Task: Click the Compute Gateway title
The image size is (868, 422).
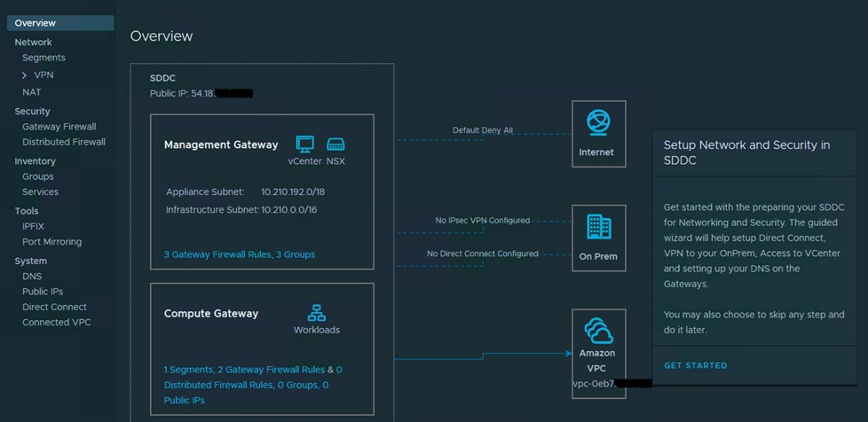Action: pos(211,314)
